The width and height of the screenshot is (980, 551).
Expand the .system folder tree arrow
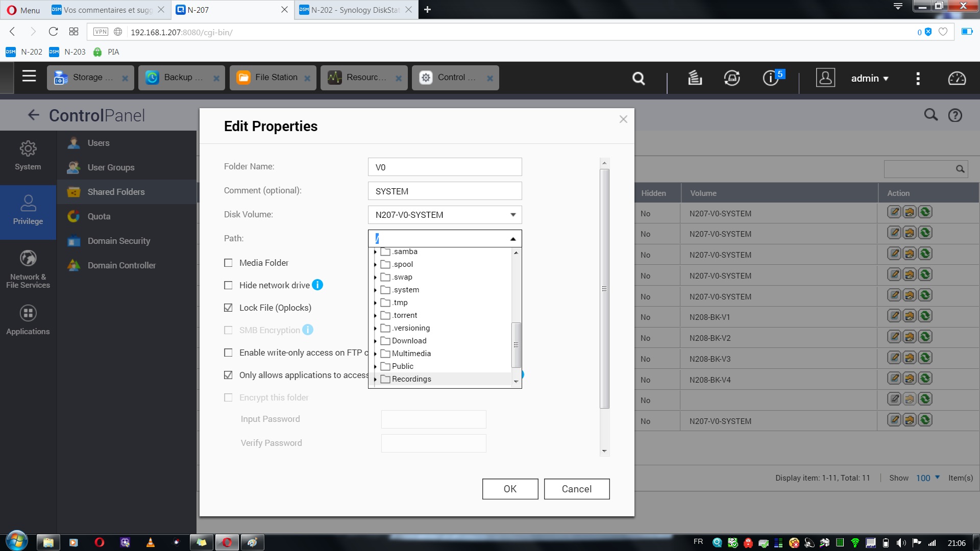[375, 290]
